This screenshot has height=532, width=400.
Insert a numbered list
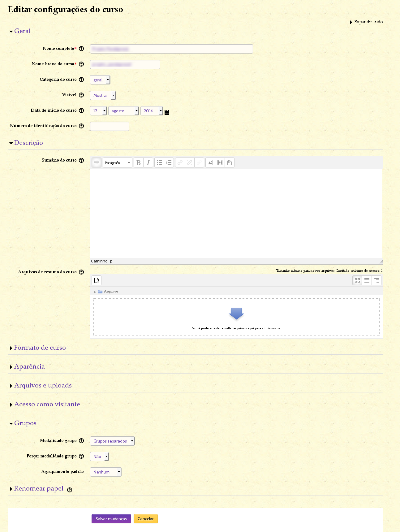click(169, 162)
